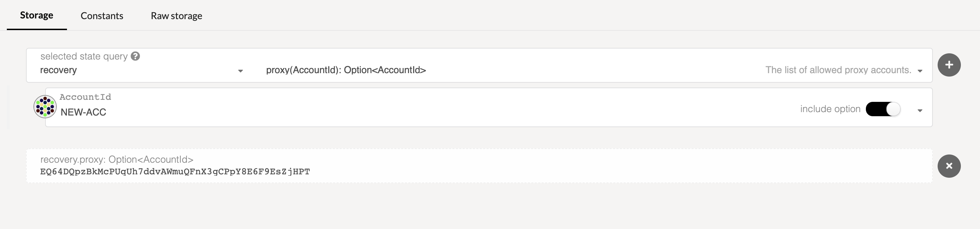
Task: Click the AccountId parameter label
Action: [85, 97]
